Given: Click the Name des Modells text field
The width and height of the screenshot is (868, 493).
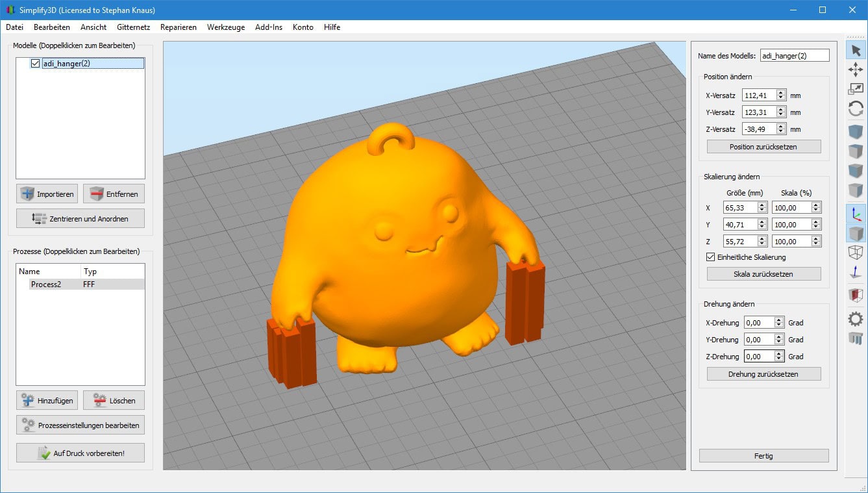Looking at the screenshot, I should point(794,56).
